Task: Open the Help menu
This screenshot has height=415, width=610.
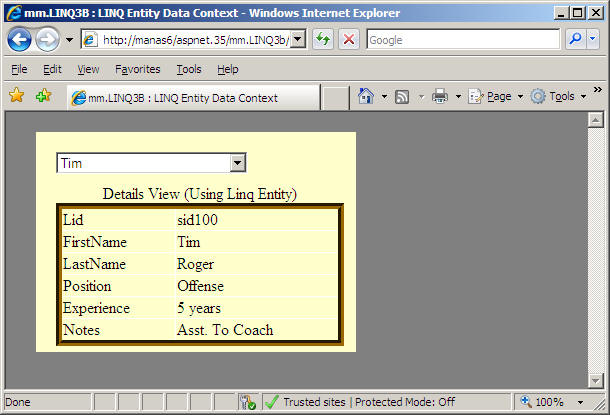Action: 228,69
